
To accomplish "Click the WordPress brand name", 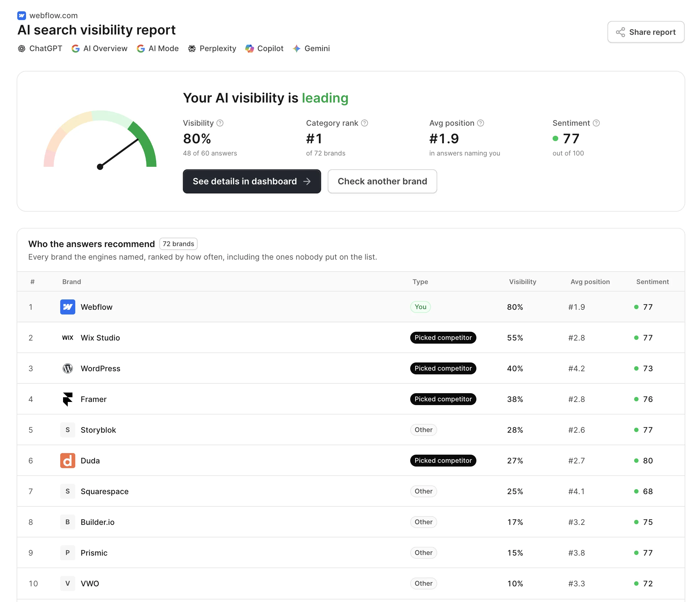I will [100, 368].
